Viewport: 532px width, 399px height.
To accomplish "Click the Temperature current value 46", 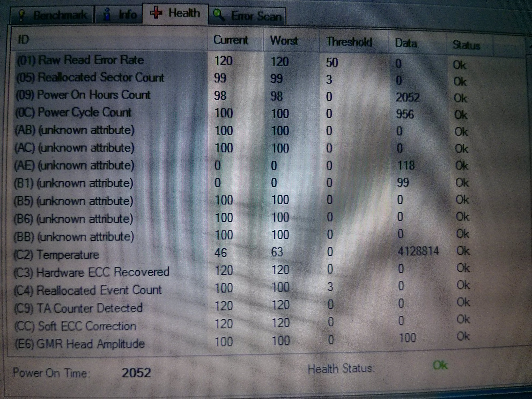I will coord(221,252).
